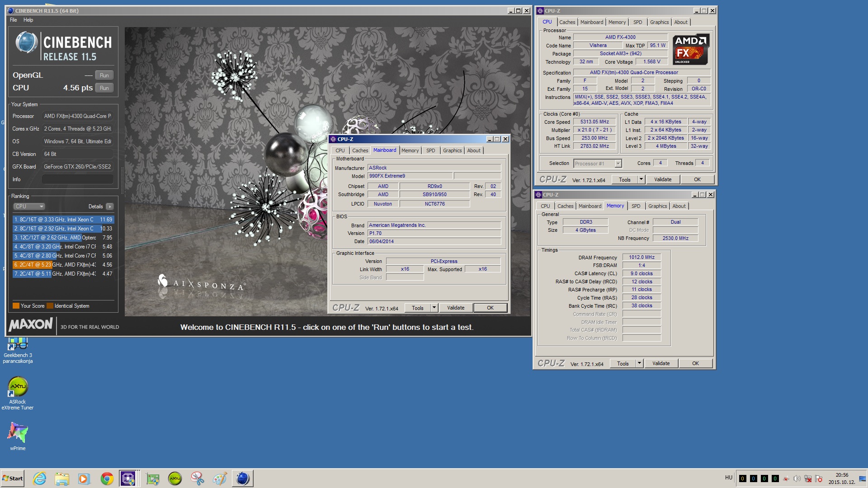868x488 pixels.
Task: Click the Mainboard CPU-Z window title icon
Action: tap(333, 139)
